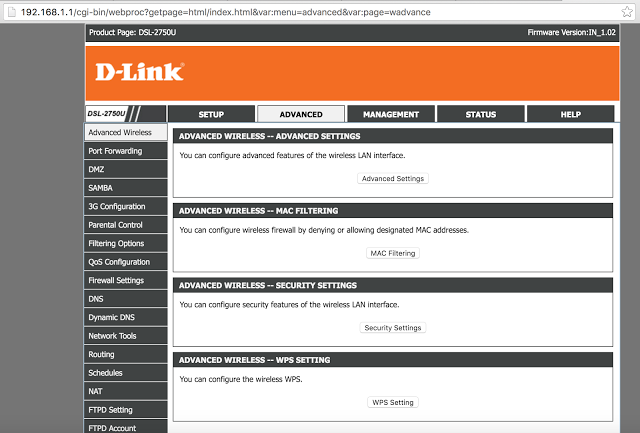Image resolution: width=640 pixels, height=433 pixels.
Task: Open 3G Configuration
Action: tap(126, 207)
